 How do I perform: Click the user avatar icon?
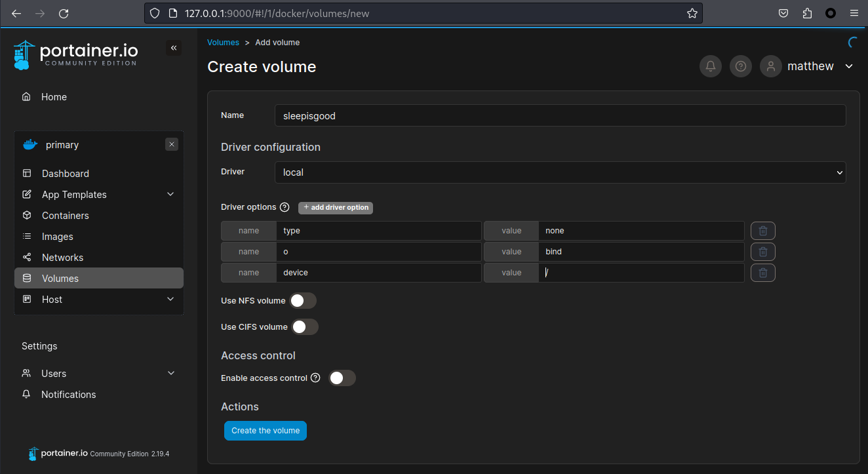(771, 66)
